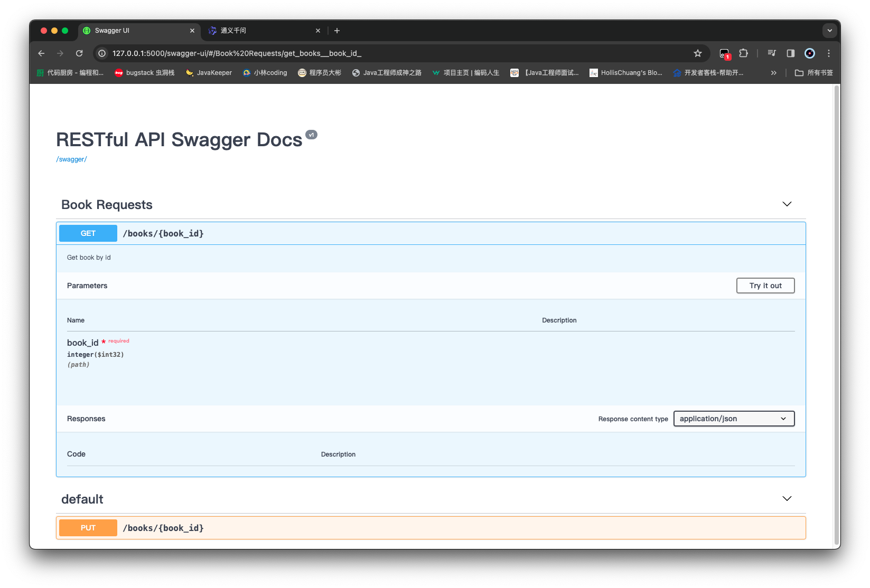The width and height of the screenshot is (870, 588).
Task: Open a new tab with plus icon
Action: (337, 31)
